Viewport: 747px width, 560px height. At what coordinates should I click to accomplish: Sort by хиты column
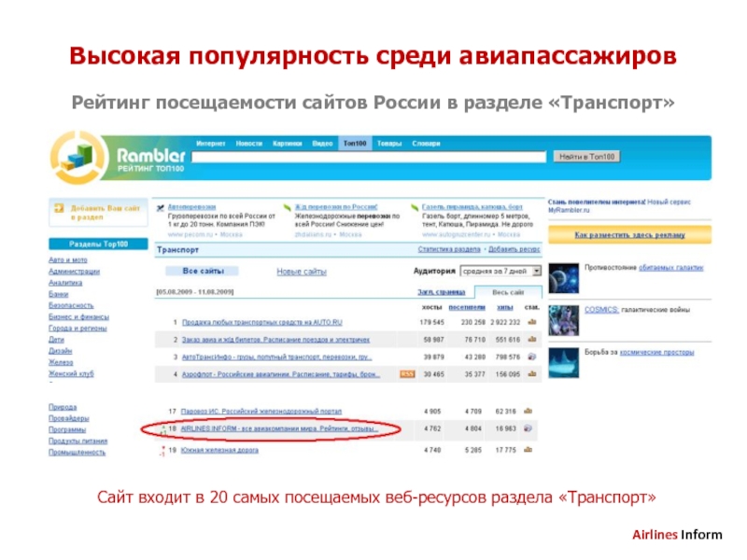pos(505,307)
